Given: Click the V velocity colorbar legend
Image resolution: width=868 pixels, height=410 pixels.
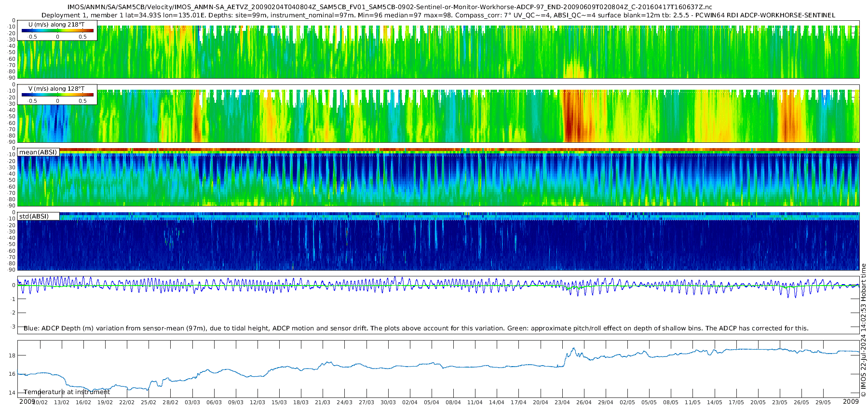Looking at the screenshot, I should [57, 95].
